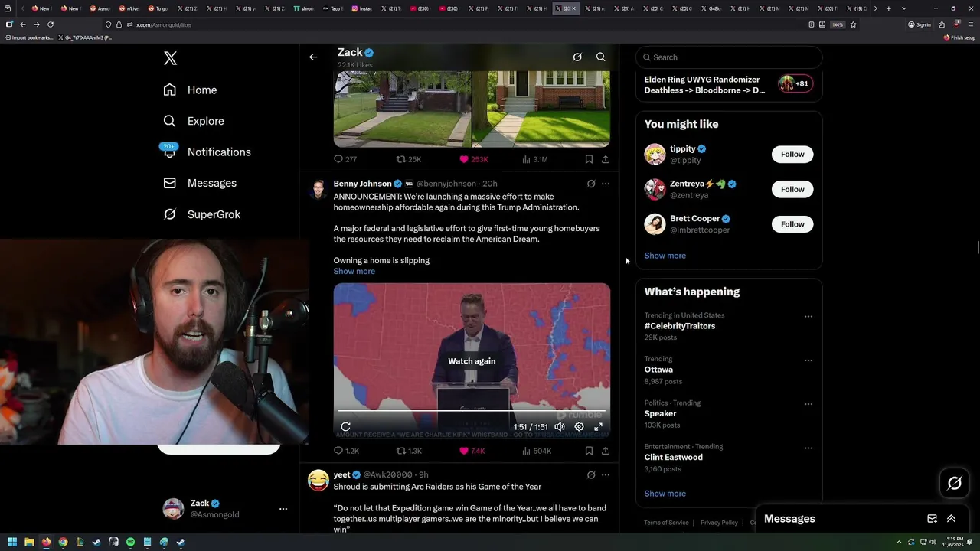Open Messages in the sidebar
This screenshot has width=980, height=551.
point(200,183)
